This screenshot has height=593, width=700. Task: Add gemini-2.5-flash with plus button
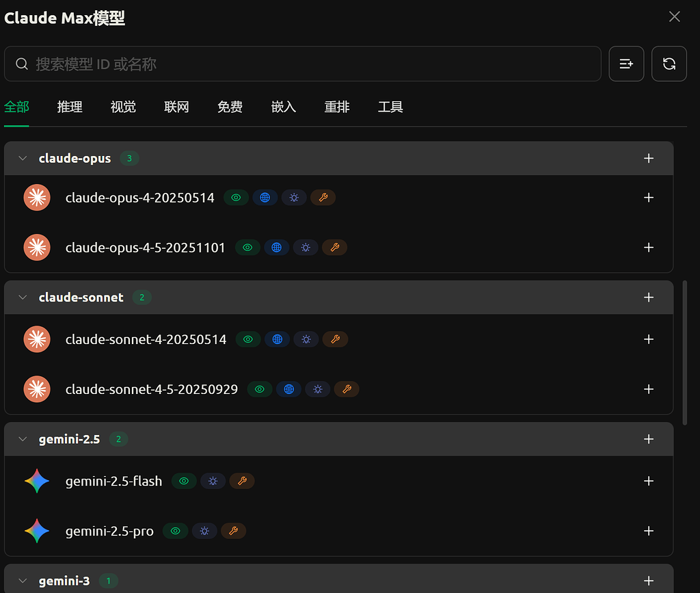point(649,481)
